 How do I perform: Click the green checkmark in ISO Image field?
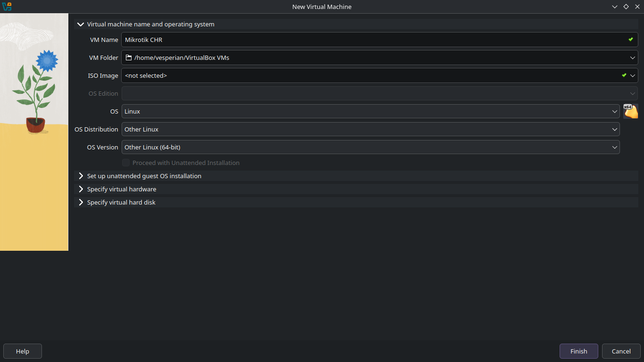click(624, 75)
